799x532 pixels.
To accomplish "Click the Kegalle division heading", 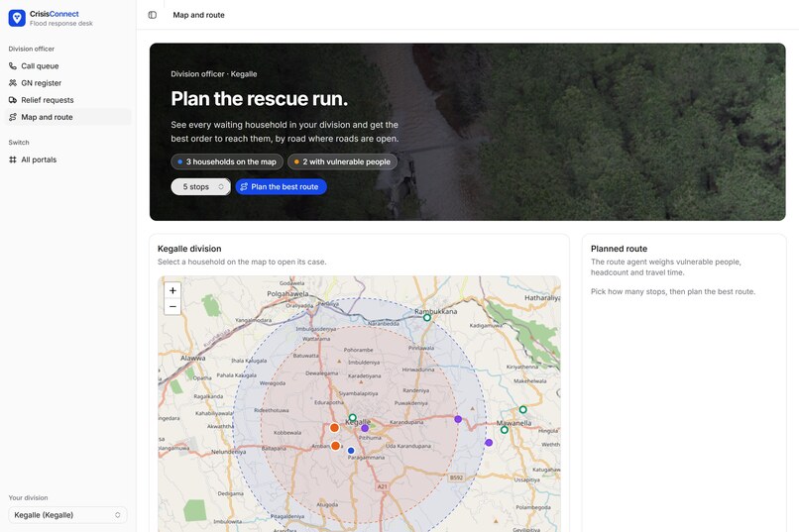I will click(x=189, y=249).
